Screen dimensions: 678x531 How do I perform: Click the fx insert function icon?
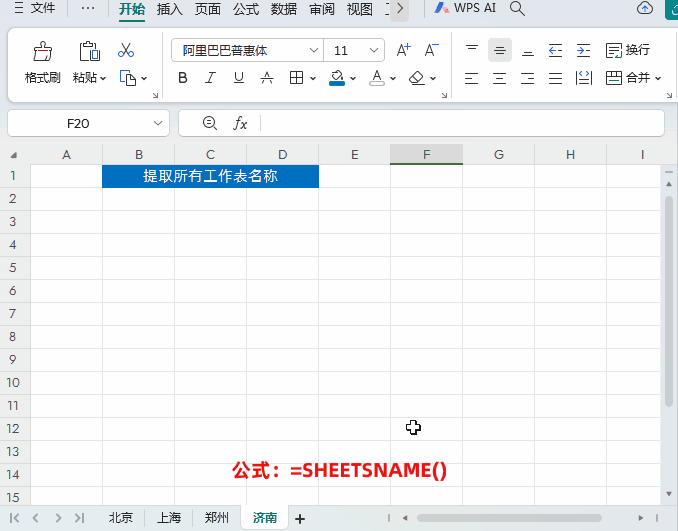[240, 123]
